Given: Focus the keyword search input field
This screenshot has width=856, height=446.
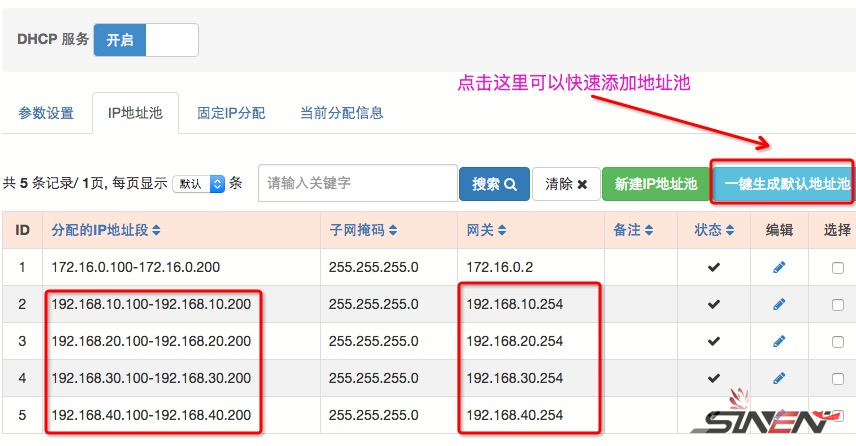Looking at the screenshot, I should pyautogui.click(x=358, y=183).
